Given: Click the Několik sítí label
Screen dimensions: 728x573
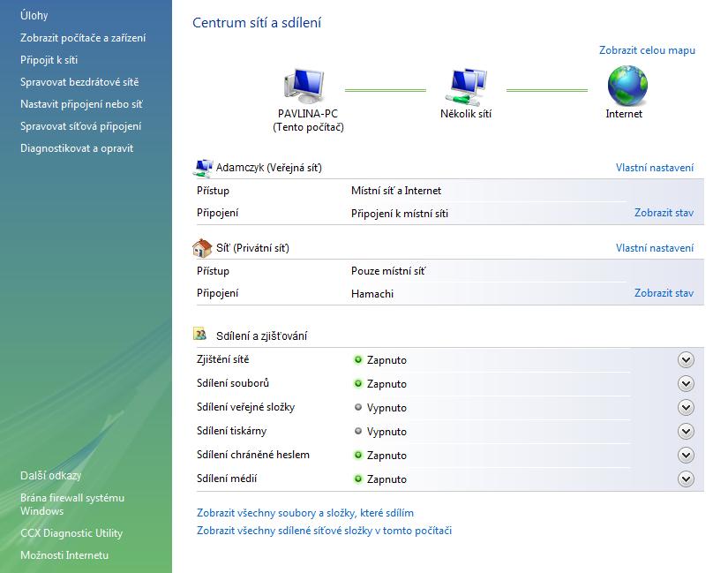Looking at the screenshot, I should click(466, 114).
